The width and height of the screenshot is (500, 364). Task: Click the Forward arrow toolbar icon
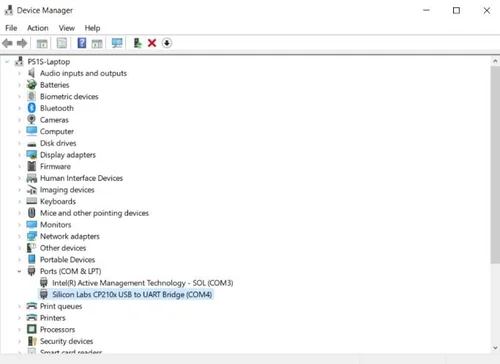point(22,43)
